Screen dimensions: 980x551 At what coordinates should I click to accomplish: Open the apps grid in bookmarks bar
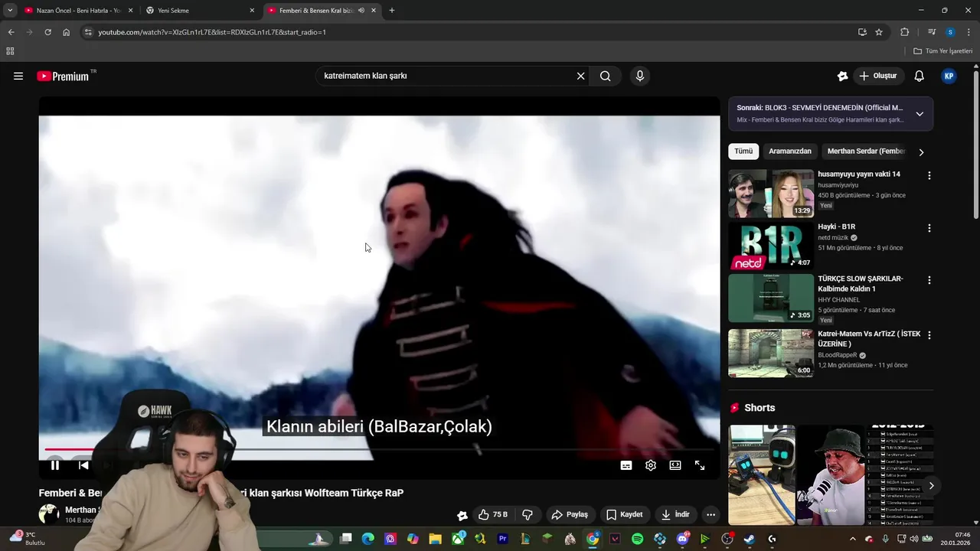click(10, 51)
